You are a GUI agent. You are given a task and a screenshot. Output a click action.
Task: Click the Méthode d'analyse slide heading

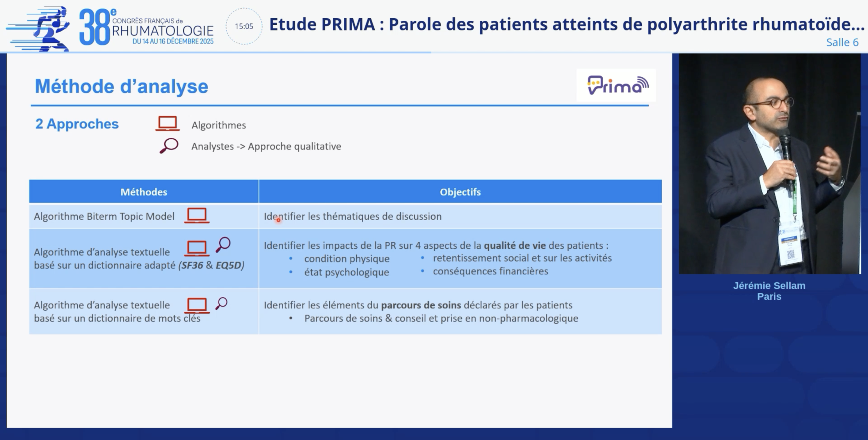tap(121, 87)
